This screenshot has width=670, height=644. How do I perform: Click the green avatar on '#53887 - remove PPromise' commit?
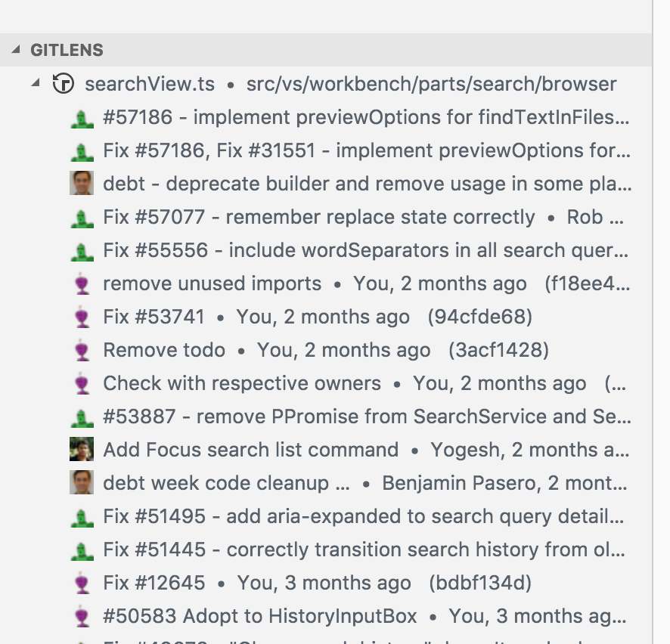tap(82, 416)
